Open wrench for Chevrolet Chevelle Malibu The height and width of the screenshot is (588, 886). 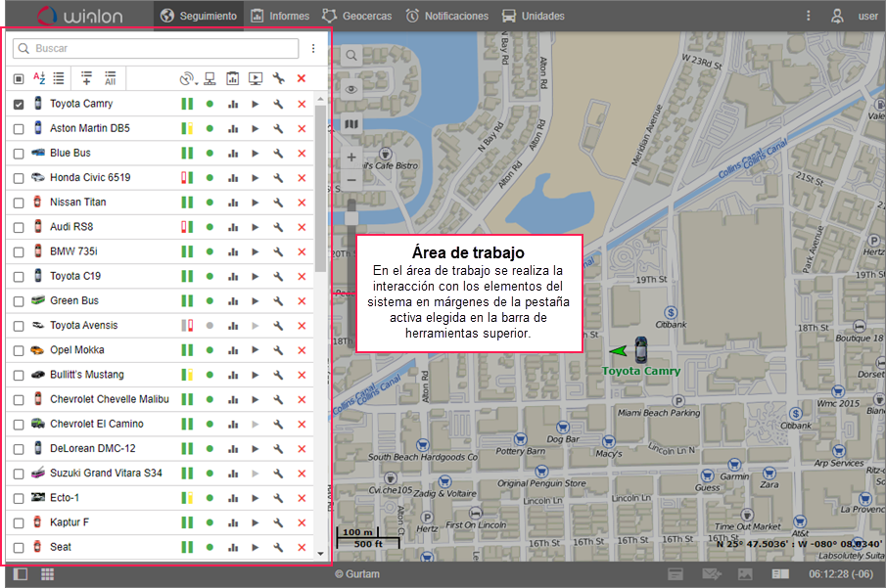(278, 399)
